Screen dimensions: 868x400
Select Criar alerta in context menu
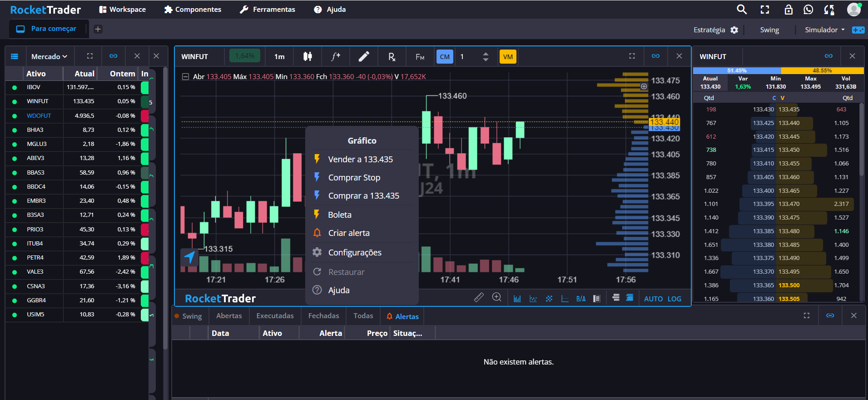click(x=362, y=233)
